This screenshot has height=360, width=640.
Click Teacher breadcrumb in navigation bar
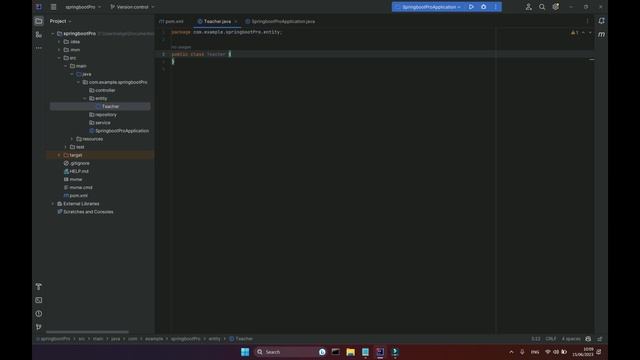(x=241, y=339)
